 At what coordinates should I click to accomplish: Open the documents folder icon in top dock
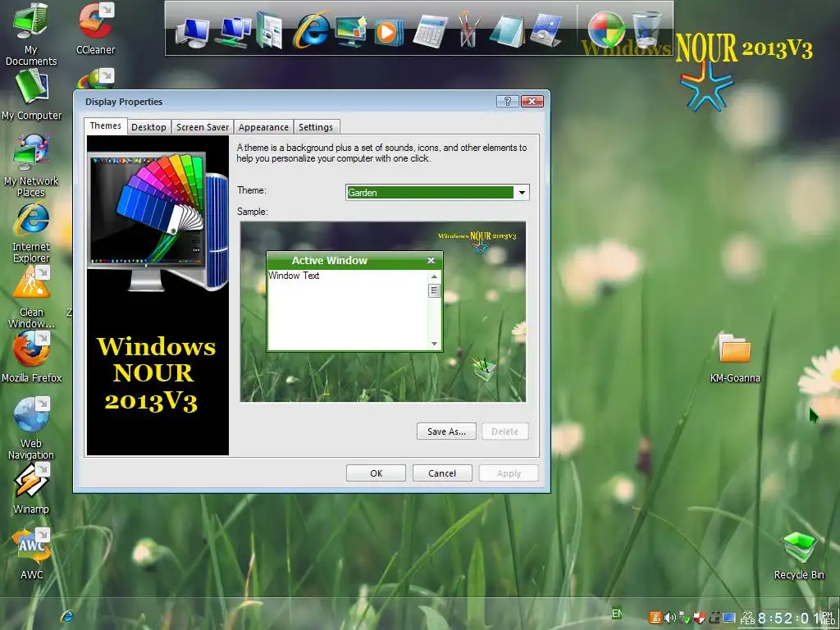coord(269,30)
